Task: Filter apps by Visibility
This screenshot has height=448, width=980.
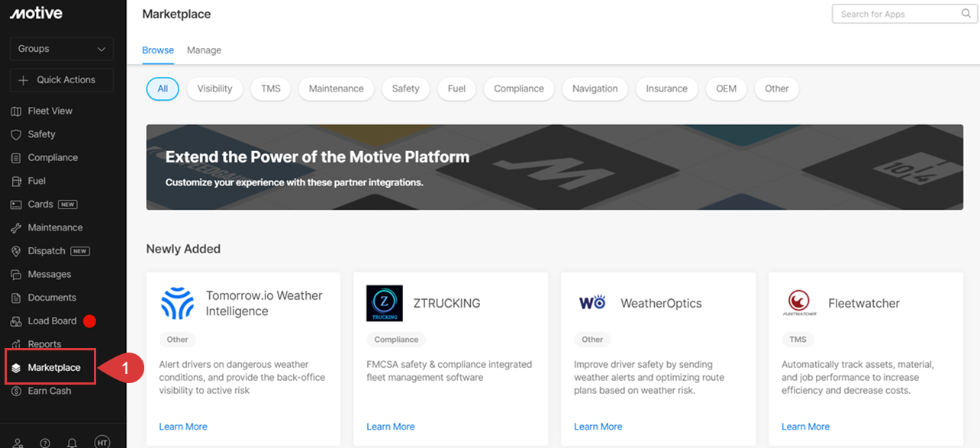Action: point(214,89)
